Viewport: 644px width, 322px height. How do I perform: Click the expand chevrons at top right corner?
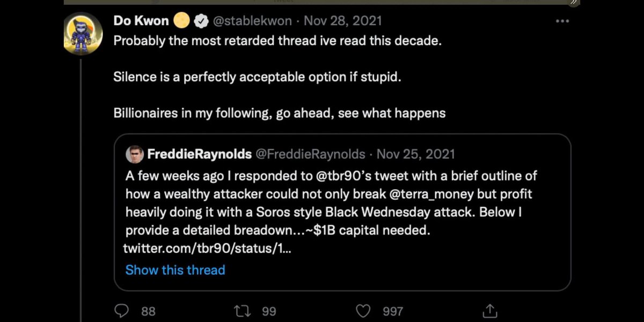573,3
